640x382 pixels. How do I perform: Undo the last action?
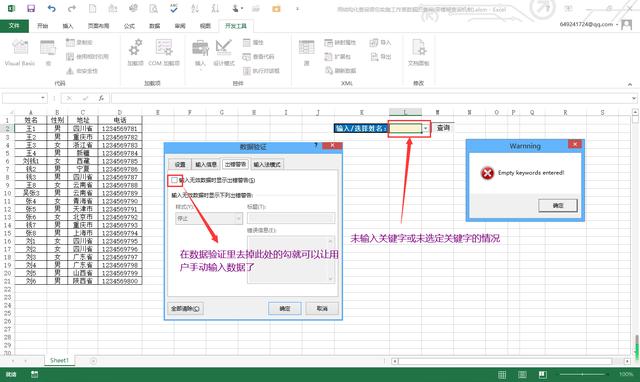51,9
